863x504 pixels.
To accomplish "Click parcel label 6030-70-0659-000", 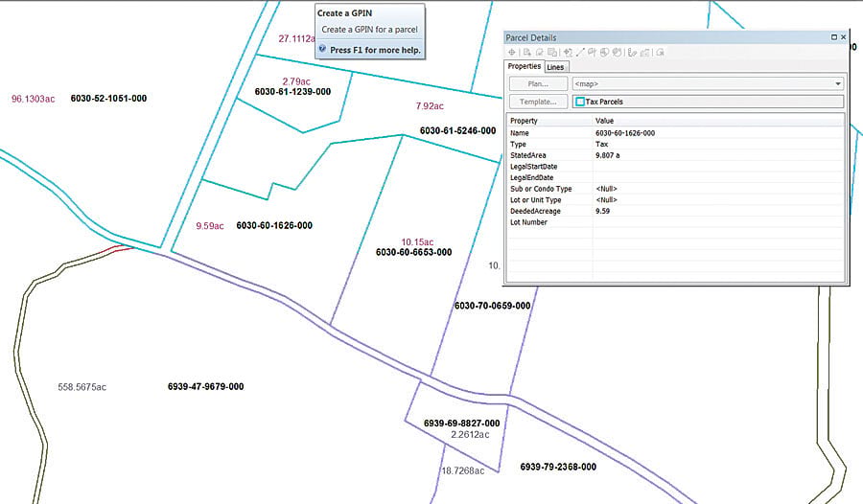I will (x=493, y=306).
